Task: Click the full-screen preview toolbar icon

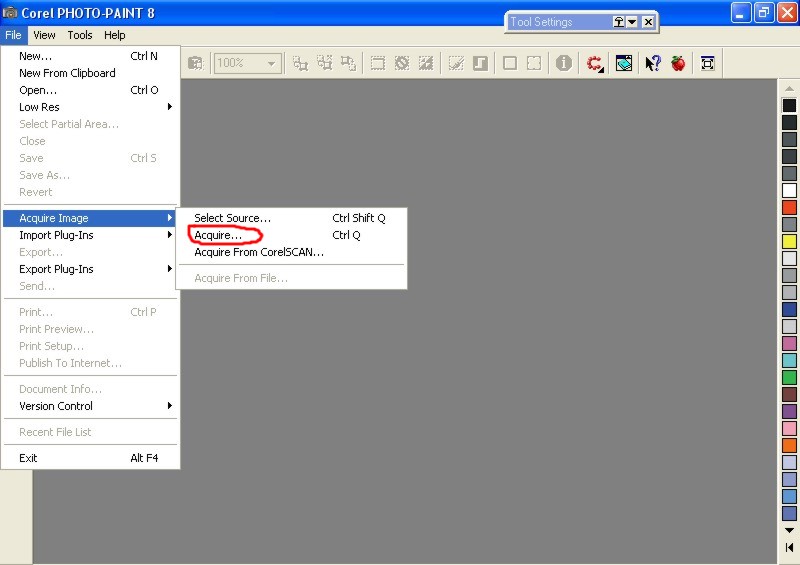Action: 707,63
